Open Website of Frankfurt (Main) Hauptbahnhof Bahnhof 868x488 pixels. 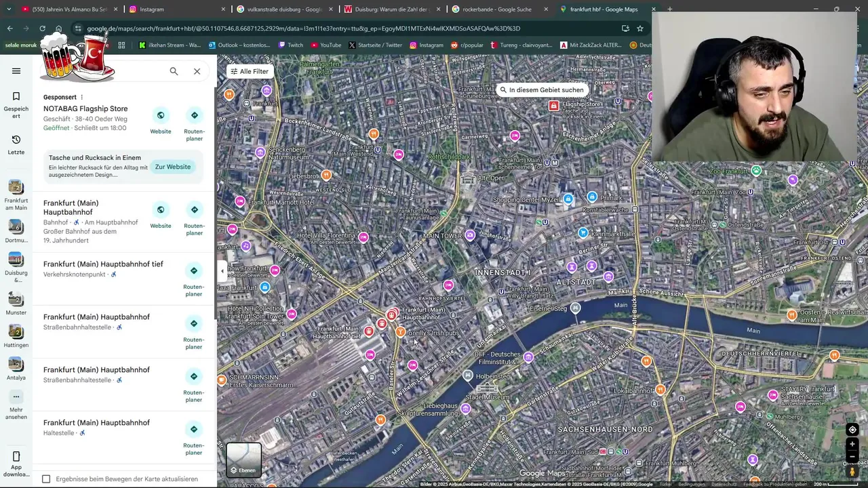pos(161,209)
